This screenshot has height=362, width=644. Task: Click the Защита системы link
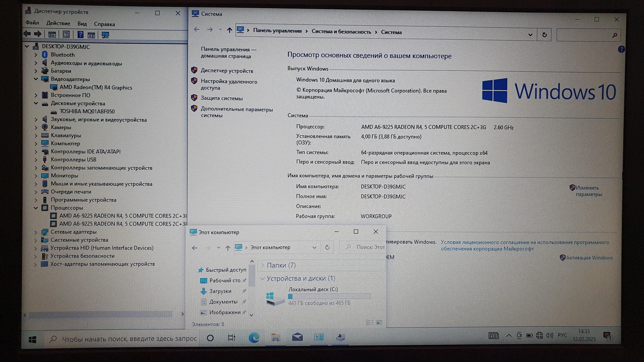point(221,98)
